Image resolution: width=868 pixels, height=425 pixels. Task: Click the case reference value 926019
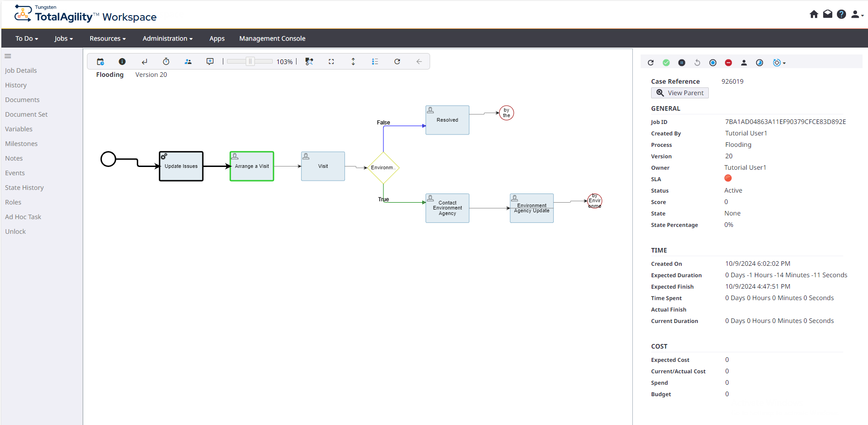tap(733, 81)
